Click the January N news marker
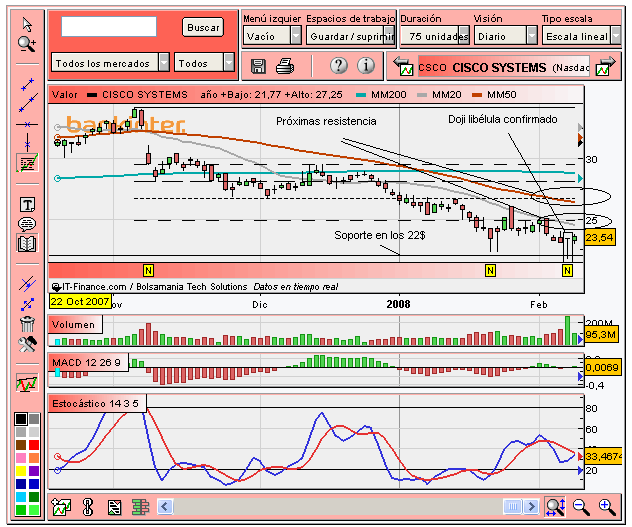 click(490, 270)
